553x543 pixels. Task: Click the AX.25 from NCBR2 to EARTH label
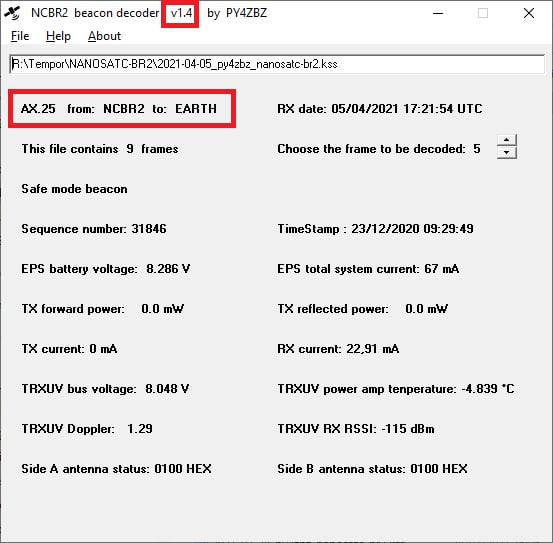[x=119, y=109]
